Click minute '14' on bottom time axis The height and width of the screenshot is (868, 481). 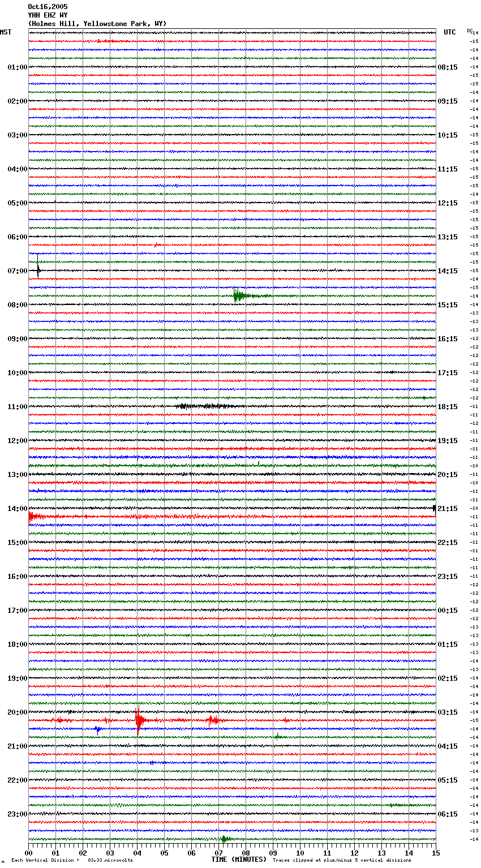click(409, 853)
